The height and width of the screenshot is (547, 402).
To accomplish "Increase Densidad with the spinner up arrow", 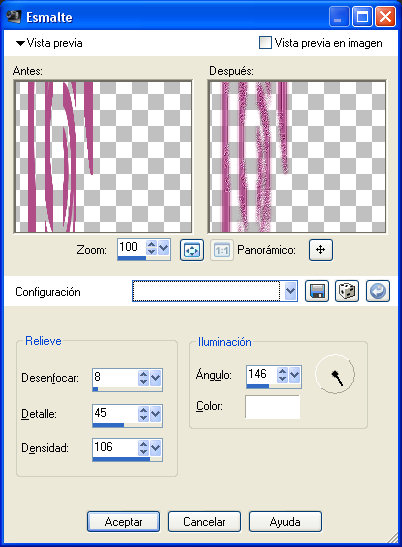I will pyautogui.click(x=143, y=444).
